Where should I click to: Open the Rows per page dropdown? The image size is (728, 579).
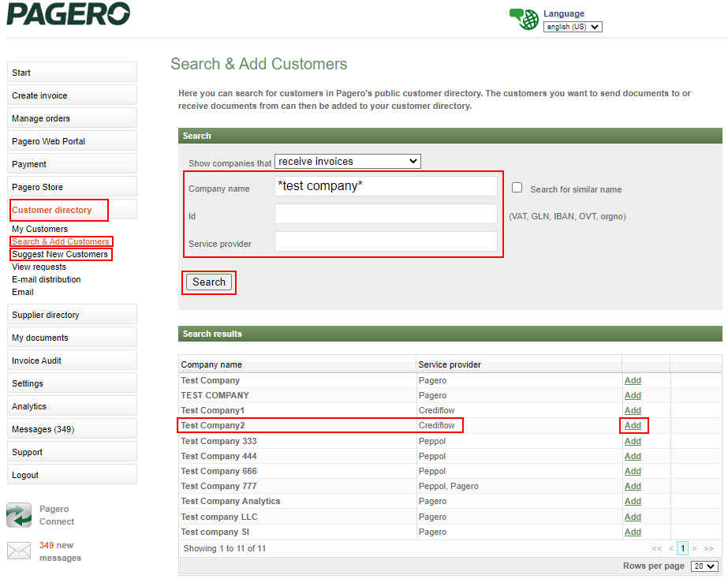[x=705, y=566]
